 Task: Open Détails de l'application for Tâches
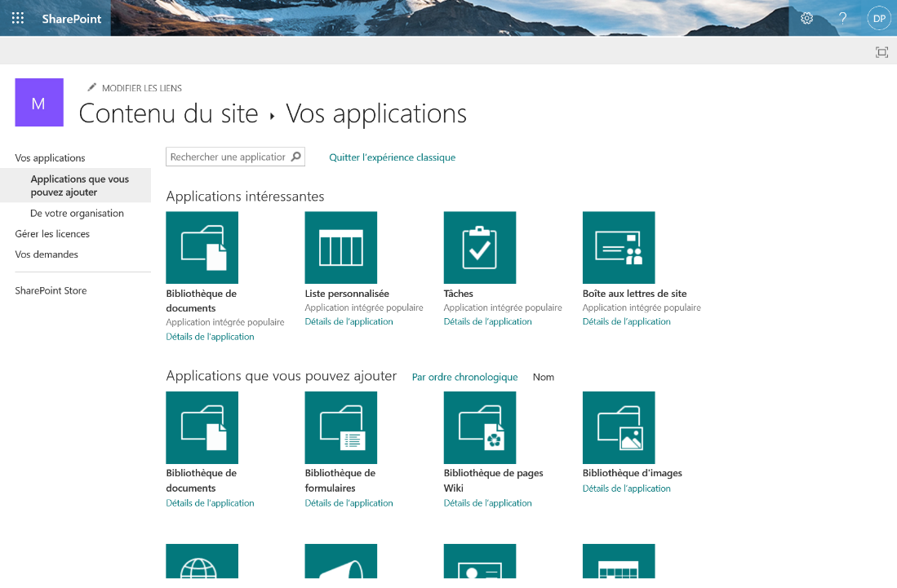tap(488, 321)
